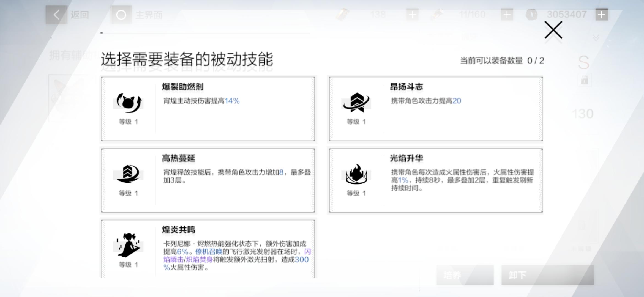644x297 pixels.
Task: Add more of the 11/160 stamina resource
Action: (x=507, y=15)
